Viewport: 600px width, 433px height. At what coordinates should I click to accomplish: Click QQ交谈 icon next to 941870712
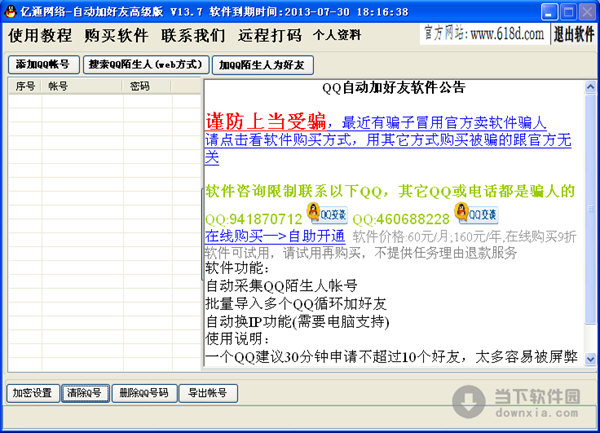327,213
